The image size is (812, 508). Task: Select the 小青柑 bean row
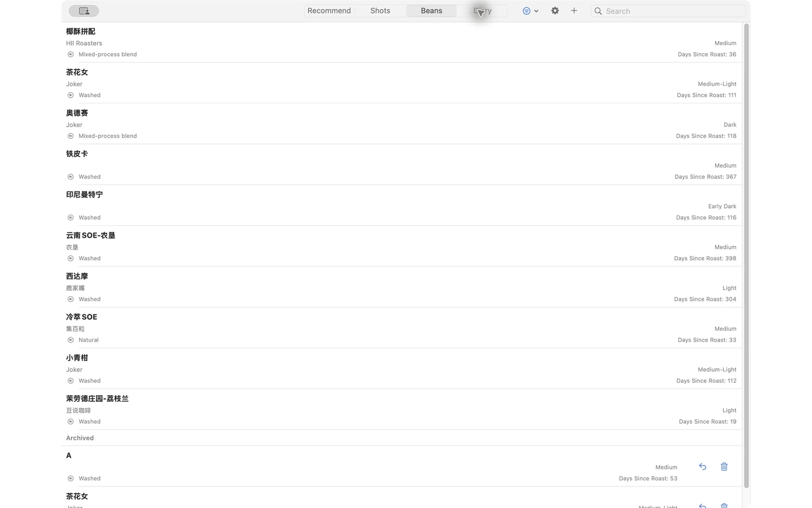tap(401, 369)
